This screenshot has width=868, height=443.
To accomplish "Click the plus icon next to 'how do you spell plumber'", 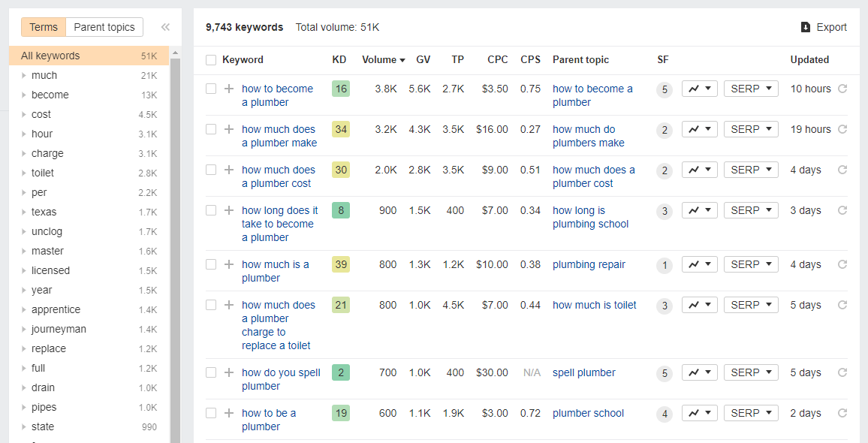I will click(x=228, y=372).
